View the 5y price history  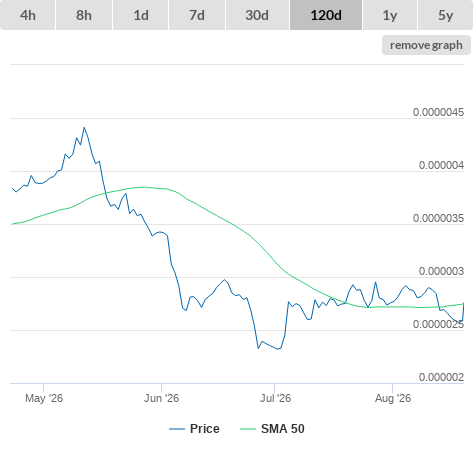(446, 15)
